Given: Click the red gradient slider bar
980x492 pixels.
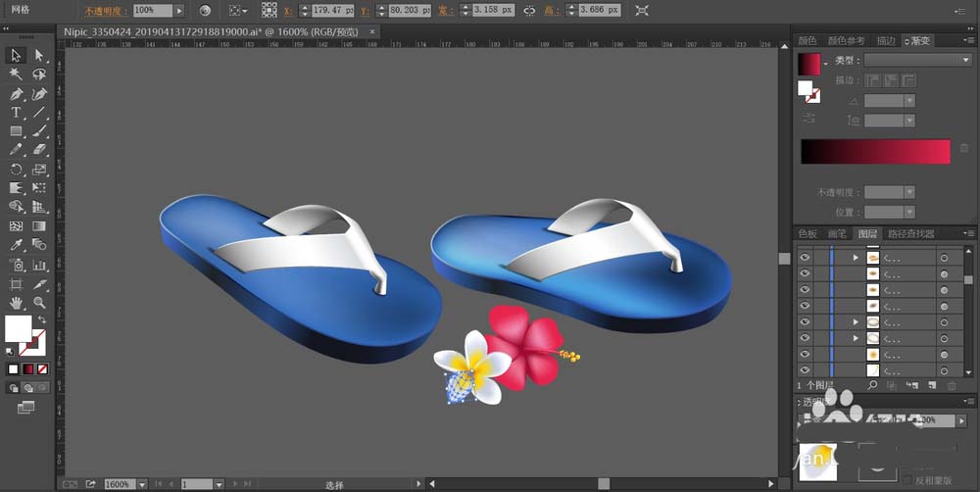Looking at the screenshot, I should pyautogui.click(x=875, y=152).
